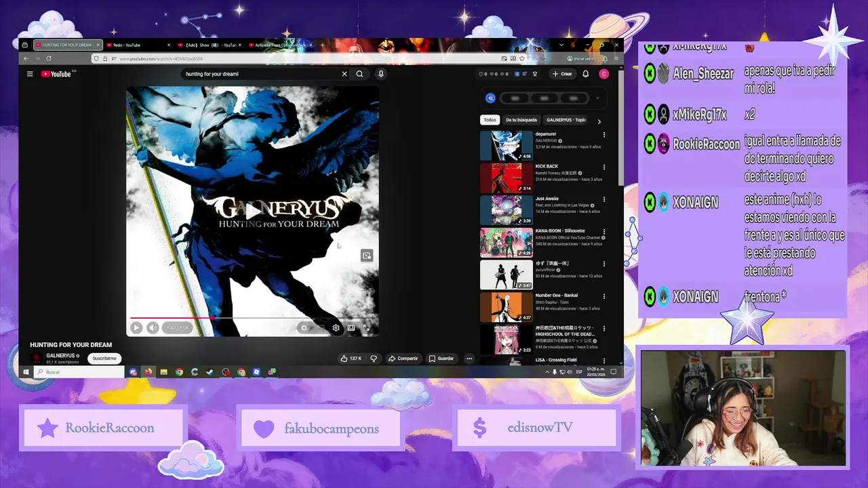Open more actions ellipsis beside Guardar
Viewport: 868px width, 488px height.
tap(469, 359)
